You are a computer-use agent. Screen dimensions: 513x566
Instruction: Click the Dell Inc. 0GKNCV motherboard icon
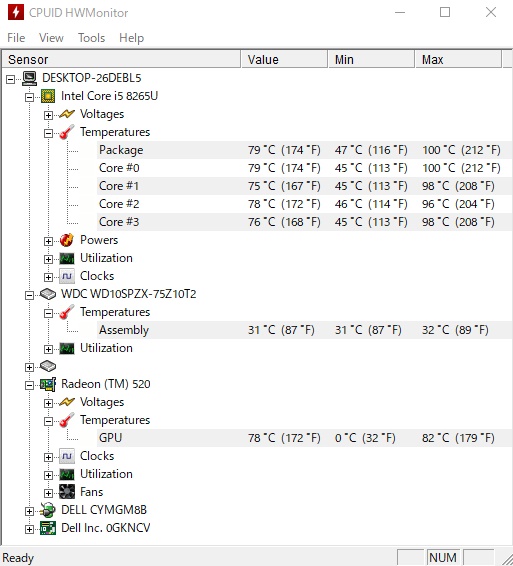coord(48,528)
